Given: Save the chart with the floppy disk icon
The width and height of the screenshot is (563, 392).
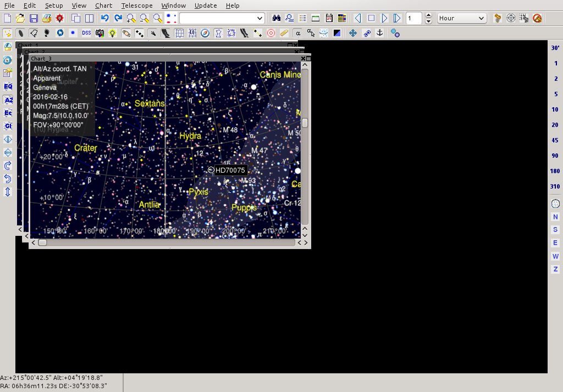Looking at the screenshot, I should pos(34,18).
